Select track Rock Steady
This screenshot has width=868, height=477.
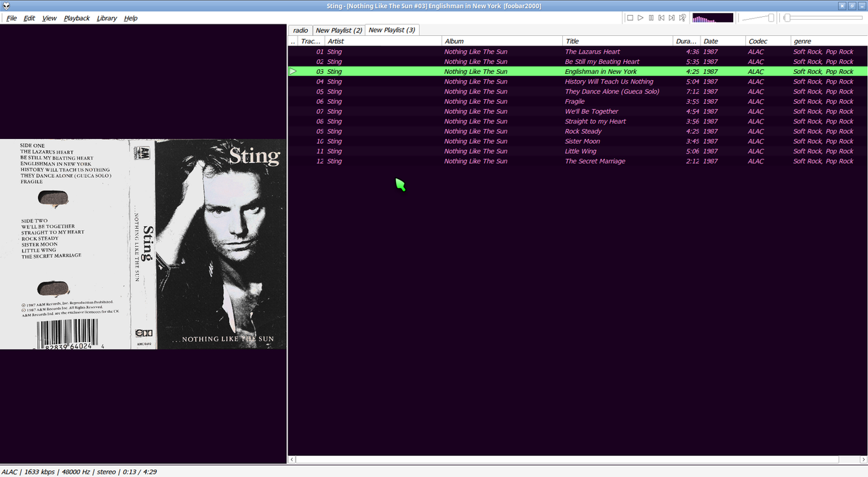578,132
